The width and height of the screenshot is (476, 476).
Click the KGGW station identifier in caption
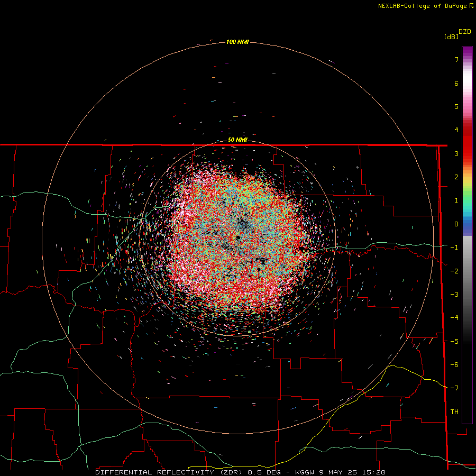305,472
